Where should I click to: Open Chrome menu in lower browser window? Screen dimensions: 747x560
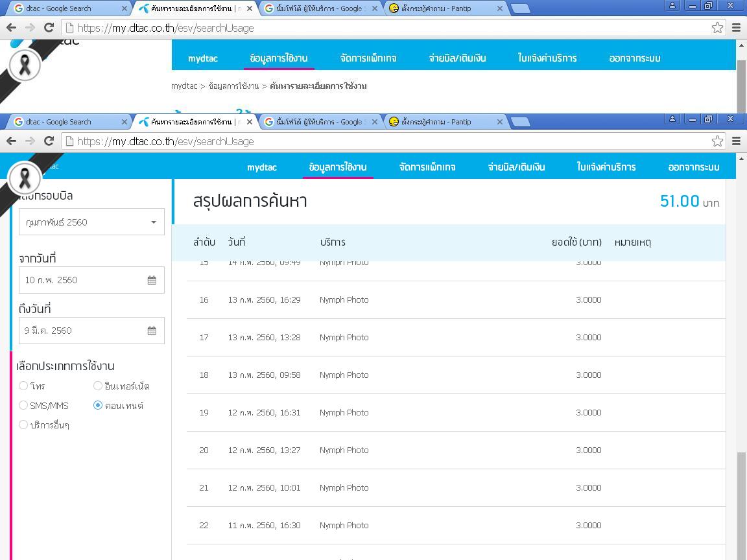tap(736, 141)
